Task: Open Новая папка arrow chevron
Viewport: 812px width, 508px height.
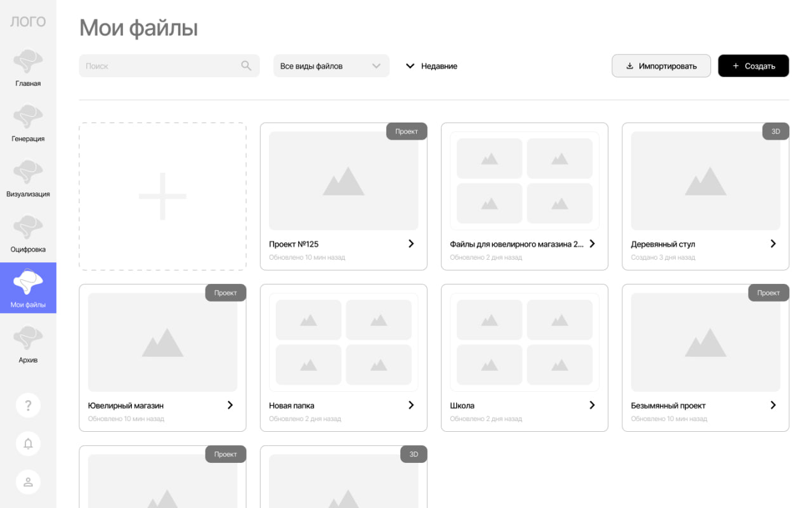Action: pyautogui.click(x=411, y=404)
